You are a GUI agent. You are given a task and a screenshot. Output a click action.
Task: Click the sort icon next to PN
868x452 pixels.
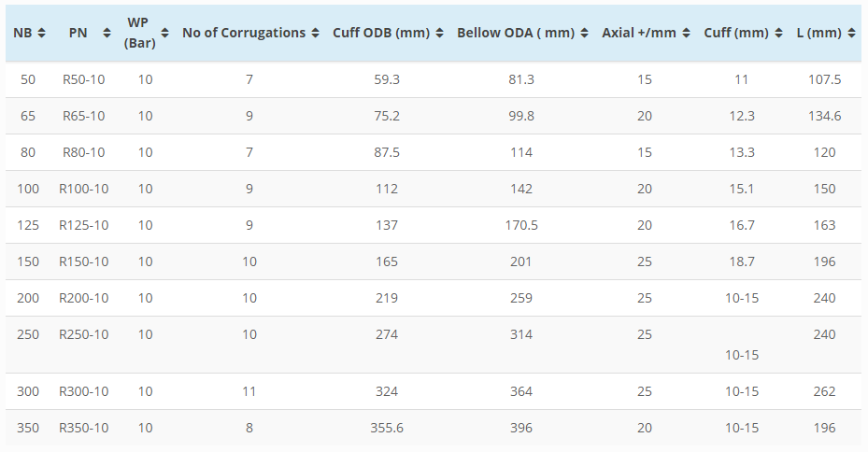(107, 33)
